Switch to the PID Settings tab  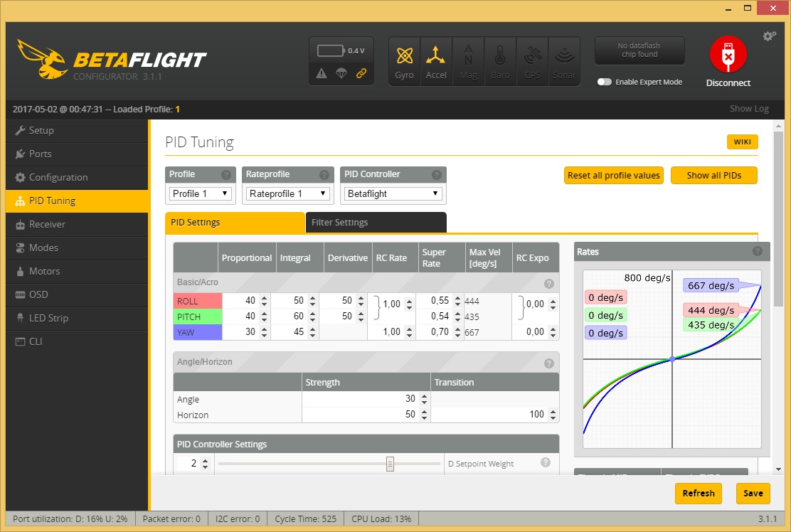(x=235, y=223)
